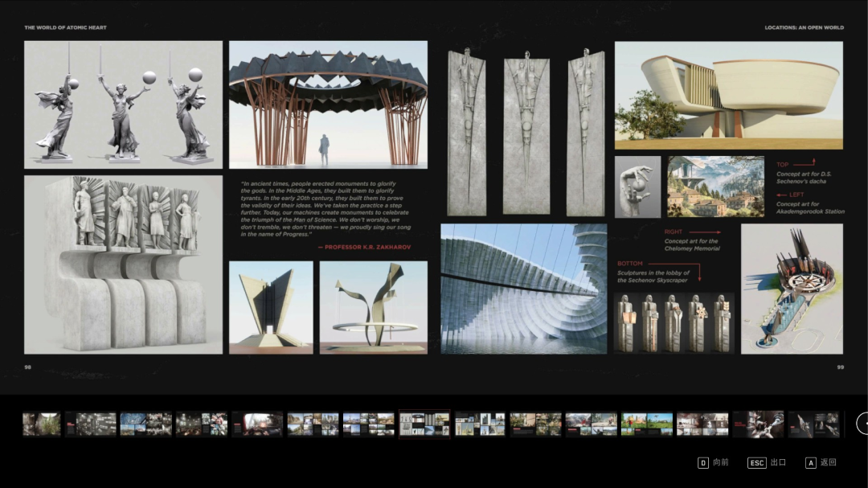Open thumbnail showing atrium with green plant
Viewport: 868px width, 488px height.
click(x=42, y=424)
